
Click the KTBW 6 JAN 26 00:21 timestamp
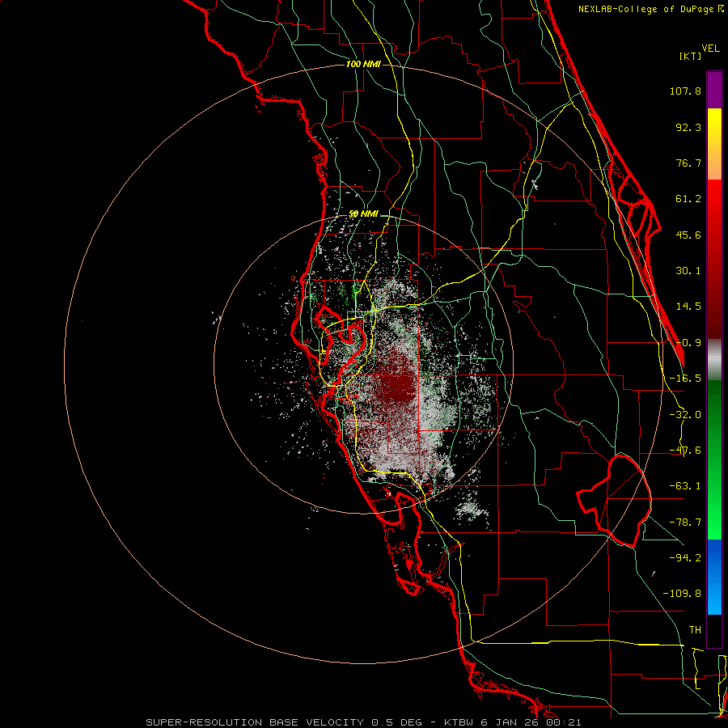click(513, 722)
